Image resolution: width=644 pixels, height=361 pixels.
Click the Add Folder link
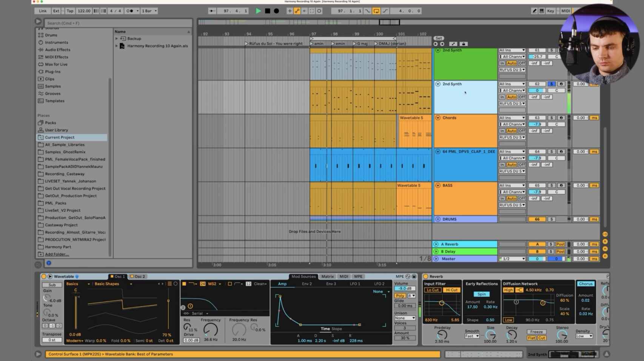click(57, 254)
